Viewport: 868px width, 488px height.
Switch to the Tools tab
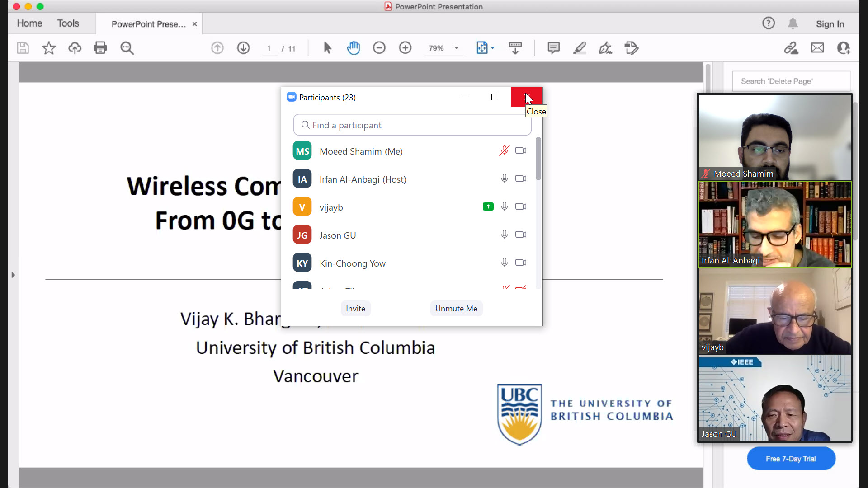68,23
